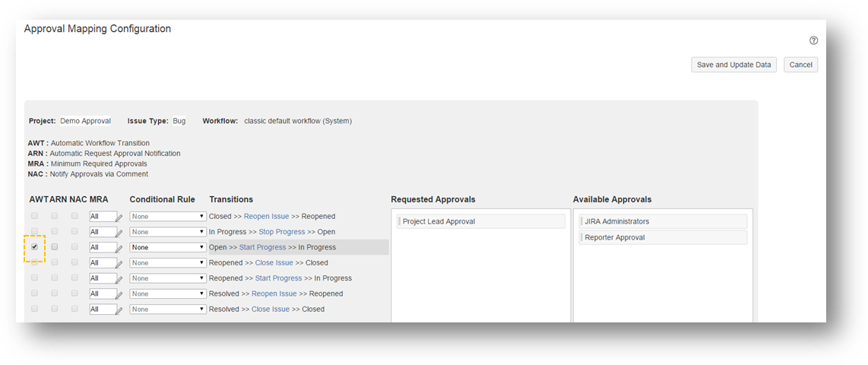Screen dimensions: 868x365
Task: Select JIRA Administrators in Available Approvals
Action: coord(663,221)
